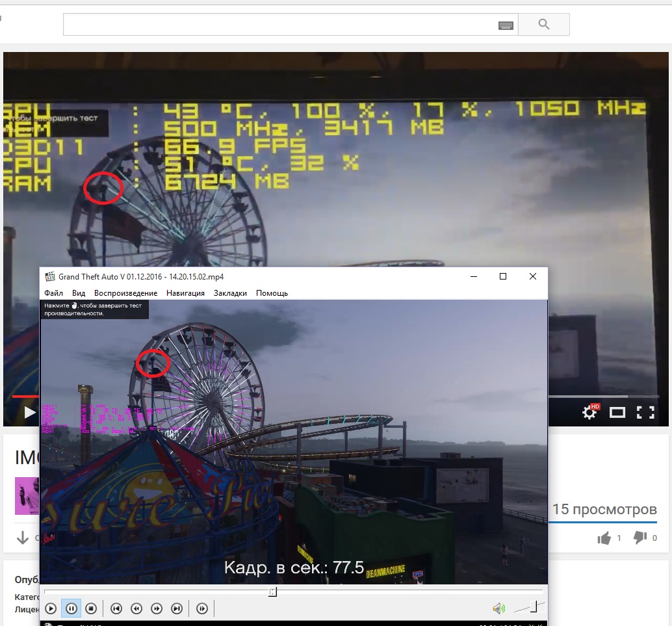Close the Grand Theft Auto V player window
672x626 pixels.
(533, 276)
